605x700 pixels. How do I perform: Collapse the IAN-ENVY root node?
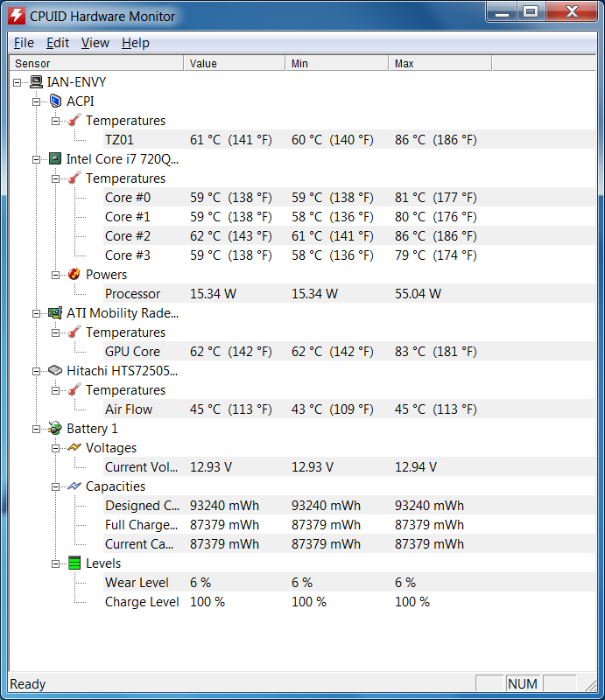click(x=18, y=82)
